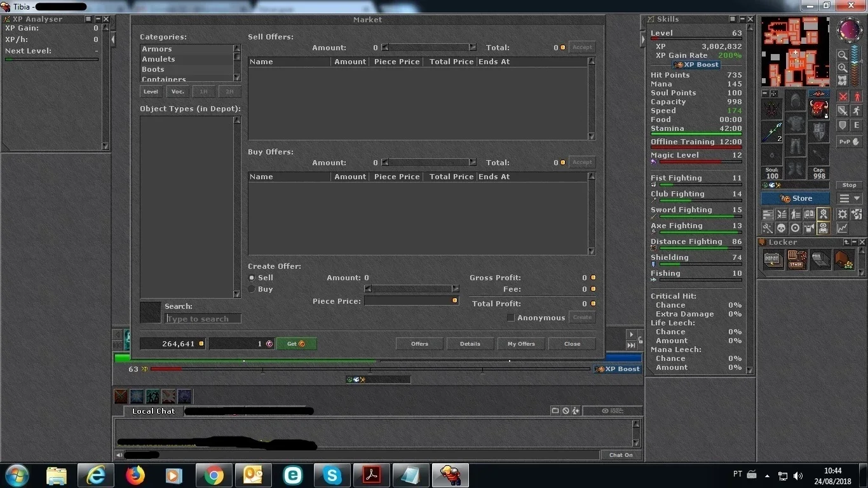Open Adobe Reader from taskbar
This screenshot has height=488, width=868.
tap(372, 475)
